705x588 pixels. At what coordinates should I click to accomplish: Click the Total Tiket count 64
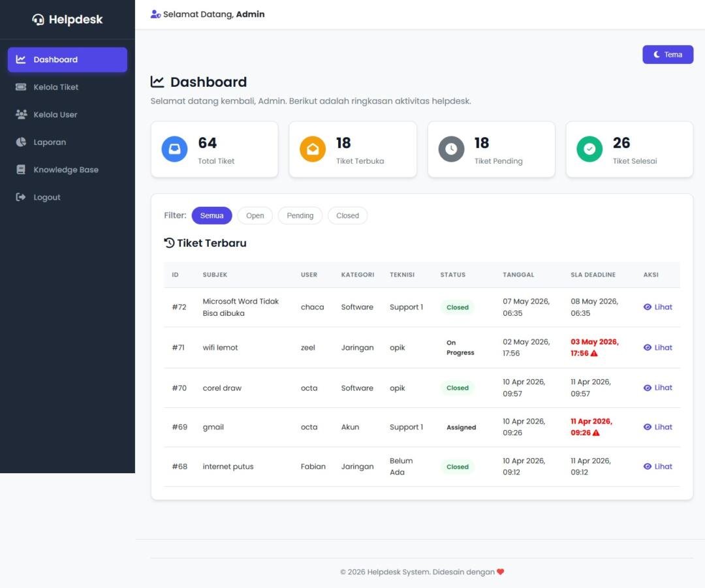(x=208, y=143)
